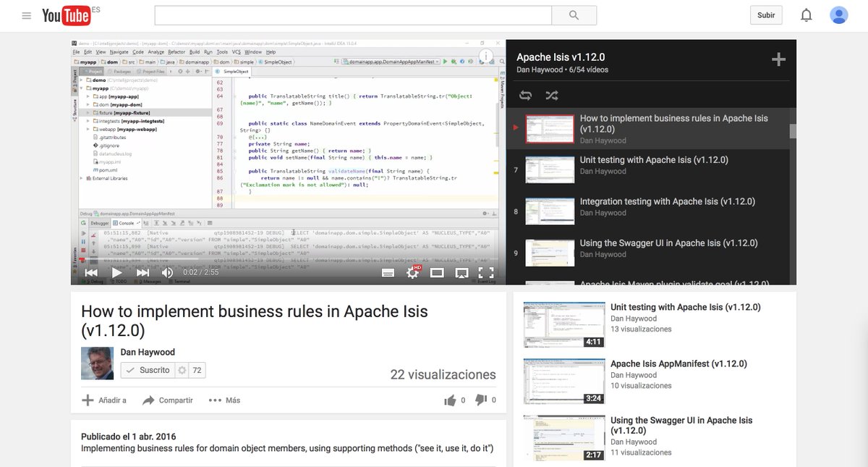Open the user account avatar
The width and height of the screenshot is (868, 467).
(x=839, y=15)
